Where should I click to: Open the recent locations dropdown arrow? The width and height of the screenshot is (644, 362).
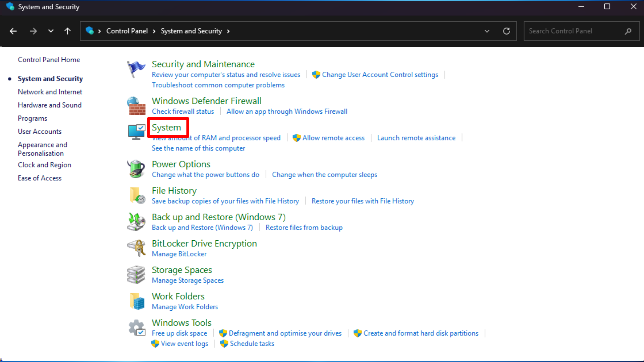tap(51, 31)
